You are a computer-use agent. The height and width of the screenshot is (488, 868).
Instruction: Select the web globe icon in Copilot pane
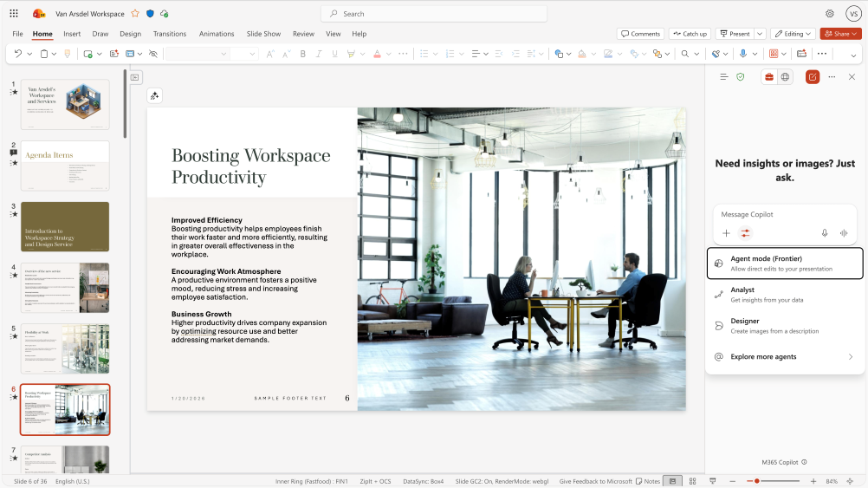pos(785,77)
